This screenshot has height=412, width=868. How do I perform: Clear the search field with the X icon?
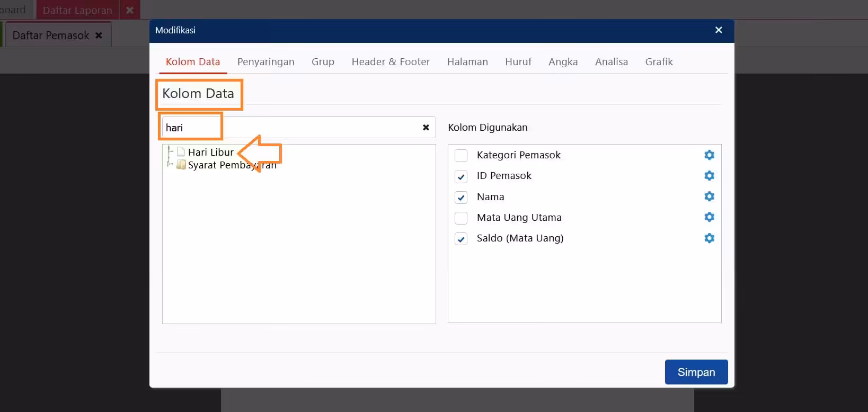(426, 128)
